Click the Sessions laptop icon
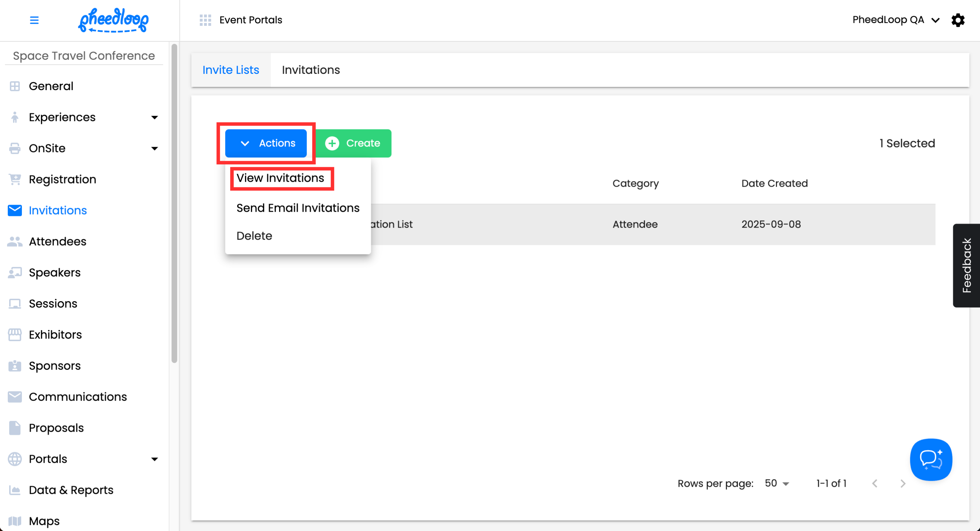This screenshot has height=531, width=980. [x=15, y=304]
